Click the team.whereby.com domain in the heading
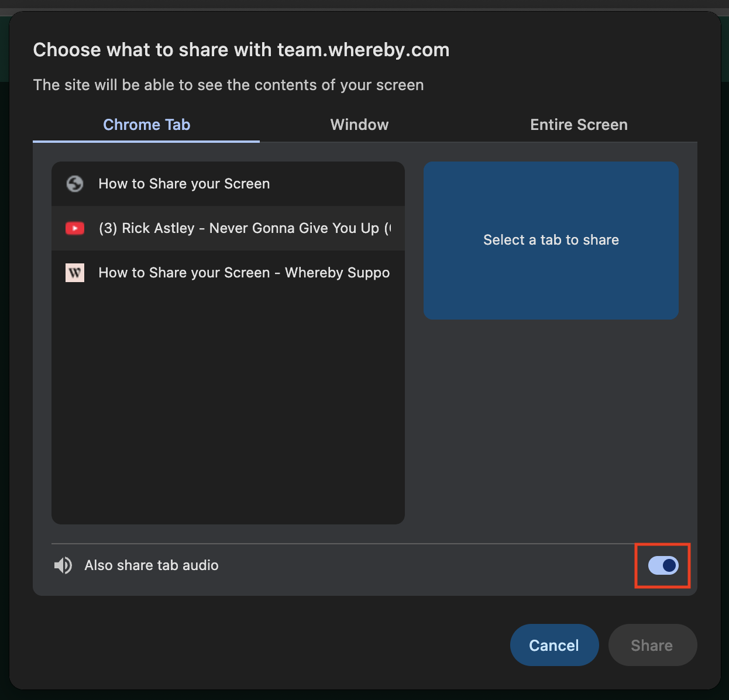The width and height of the screenshot is (729, 700). pos(363,50)
